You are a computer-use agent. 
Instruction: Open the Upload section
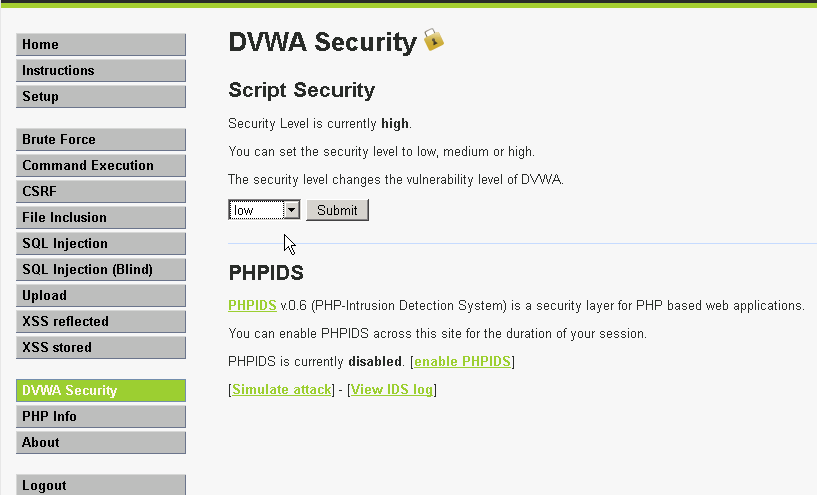(101, 296)
